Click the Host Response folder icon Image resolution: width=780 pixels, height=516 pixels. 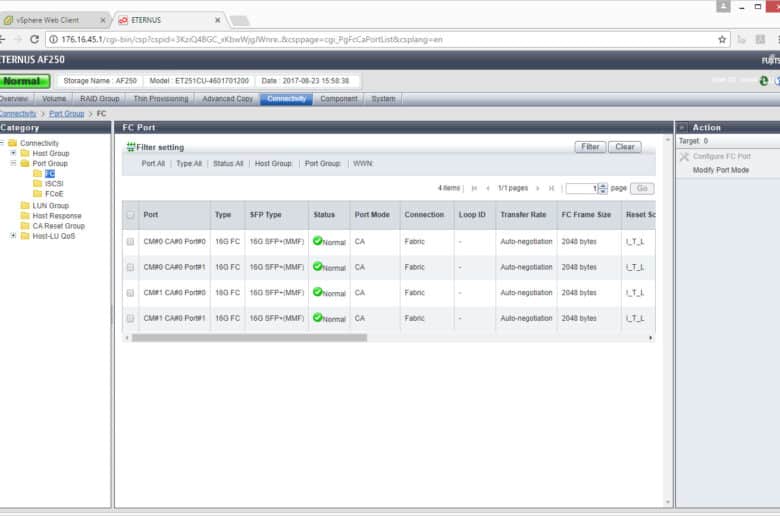coord(25,215)
